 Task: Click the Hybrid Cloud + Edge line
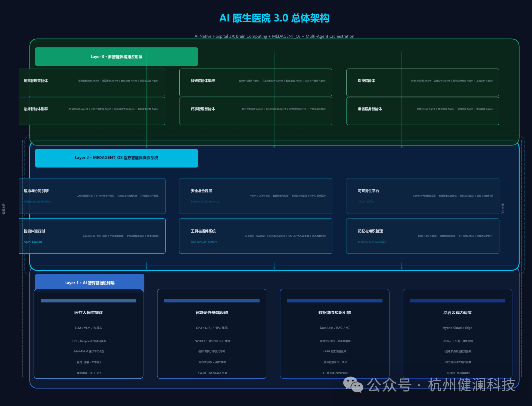coord(457,328)
